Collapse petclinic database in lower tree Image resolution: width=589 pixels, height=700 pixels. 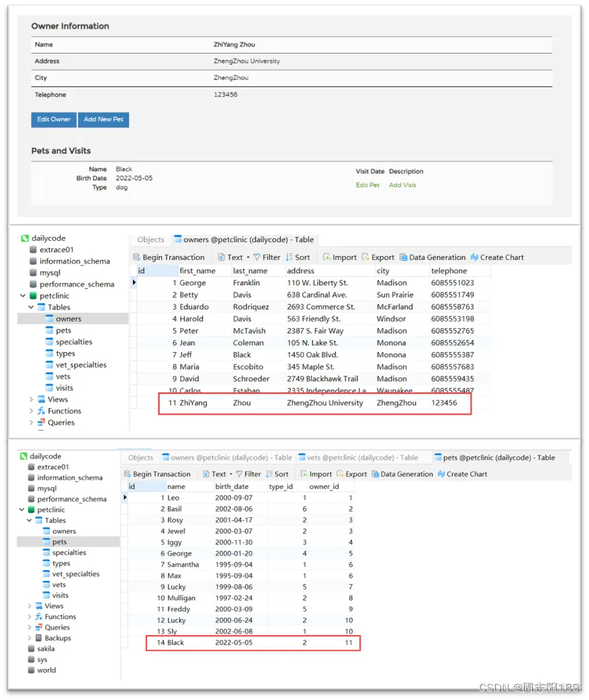tap(21, 509)
